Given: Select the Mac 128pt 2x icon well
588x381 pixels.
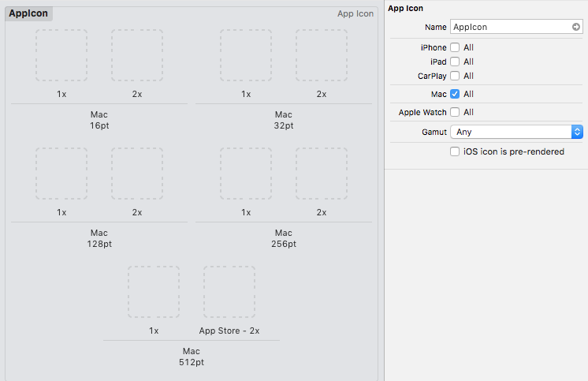Looking at the screenshot, I should point(137,174).
